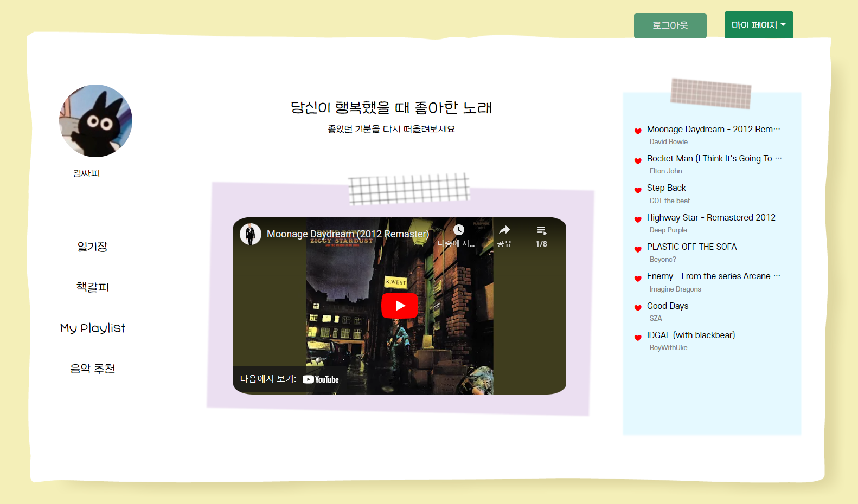Viewport: 858px width, 504px height.
Task: Toggle heart next to Step Back
Action: [638, 190]
